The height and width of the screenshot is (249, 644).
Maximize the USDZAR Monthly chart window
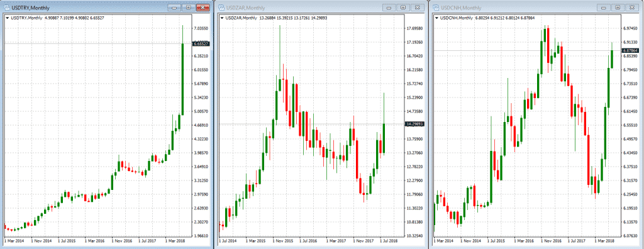click(x=402, y=8)
